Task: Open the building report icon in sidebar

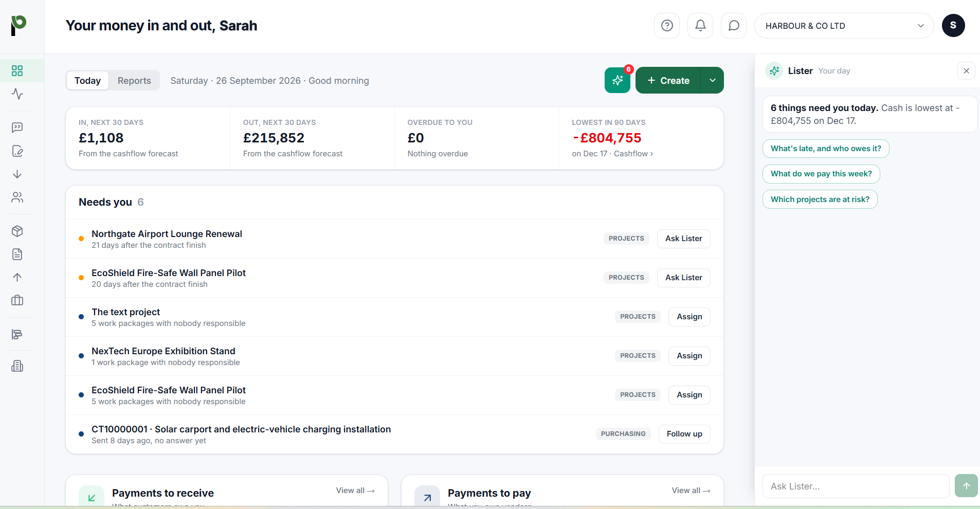Action: 17,366
